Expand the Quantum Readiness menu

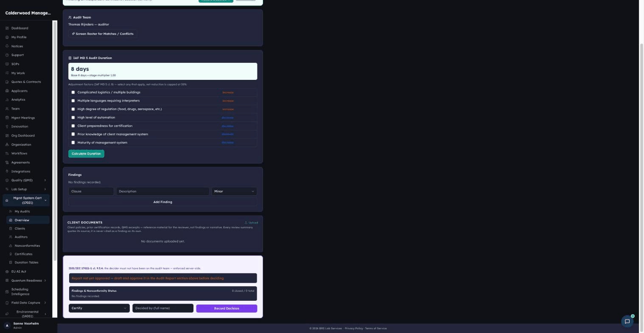[26, 280]
